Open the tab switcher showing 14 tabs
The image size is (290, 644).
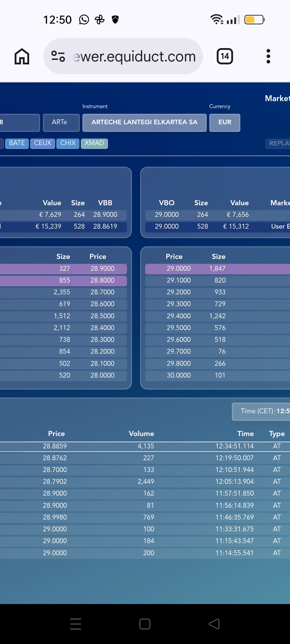225,56
